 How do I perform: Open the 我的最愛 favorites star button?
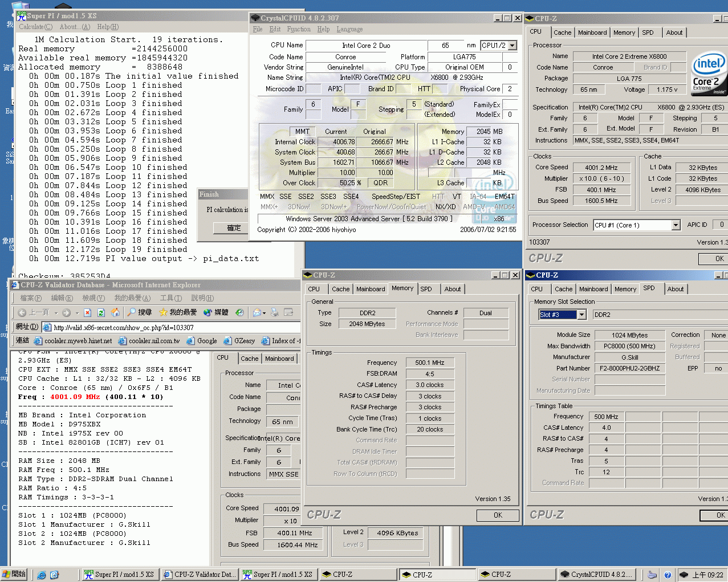tap(178, 312)
